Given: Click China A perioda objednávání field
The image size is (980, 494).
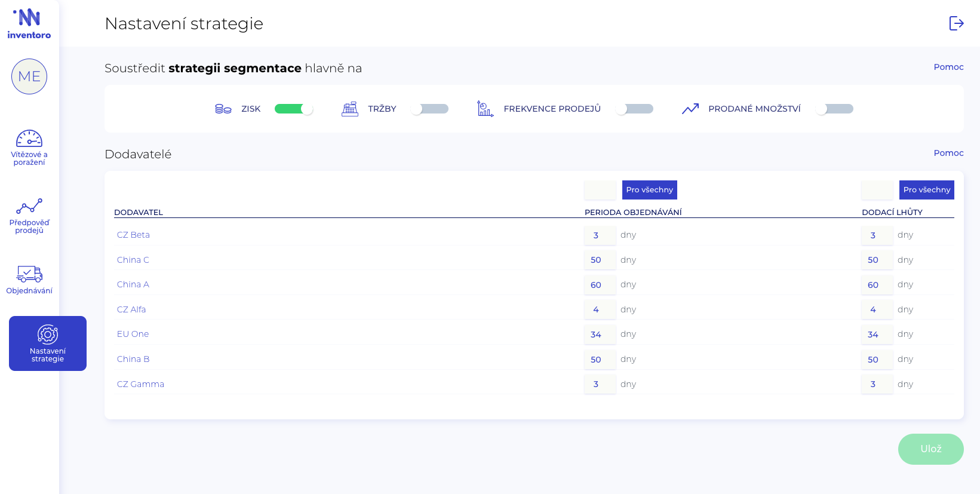Looking at the screenshot, I should pos(599,285).
